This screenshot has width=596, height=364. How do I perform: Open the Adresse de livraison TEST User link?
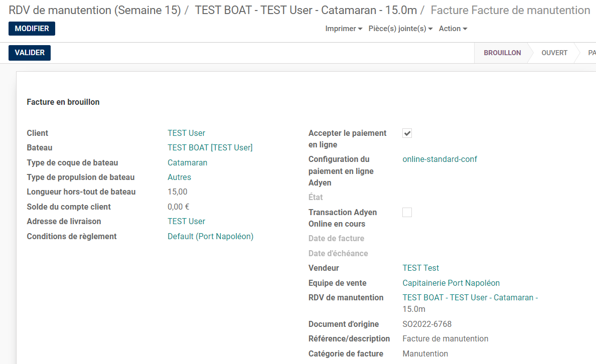coord(186,221)
